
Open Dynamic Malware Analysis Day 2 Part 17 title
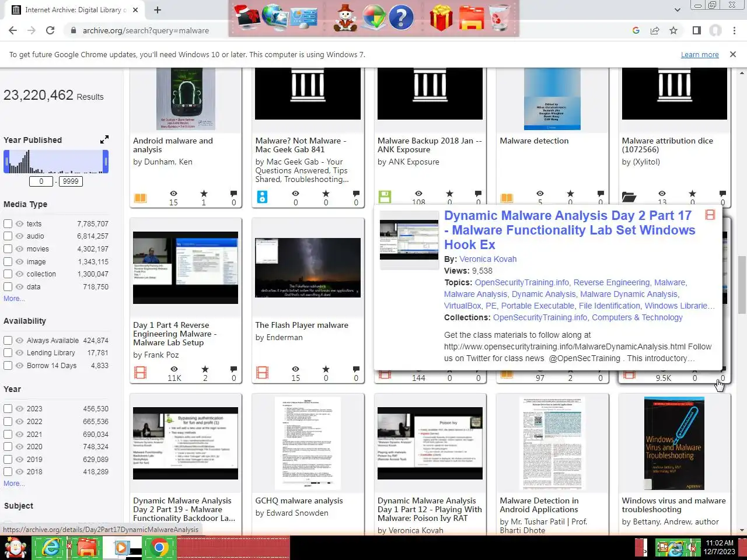click(570, 230)
